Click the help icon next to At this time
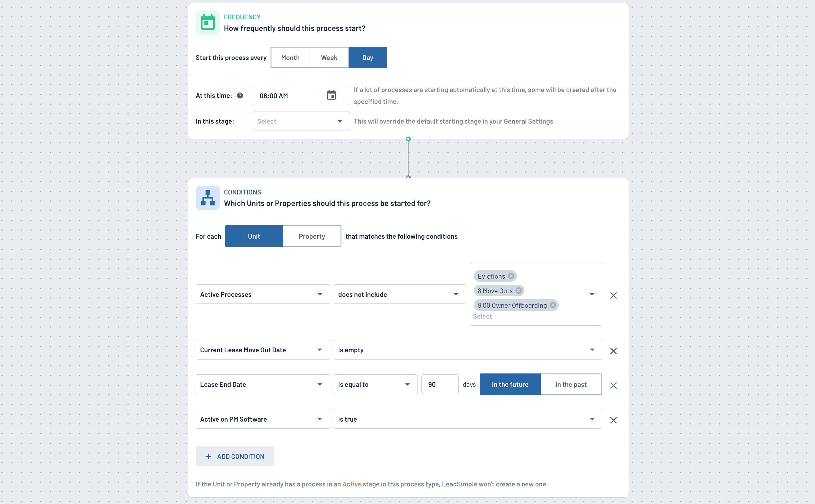815x504 pixels. click(x=240, y=96)
